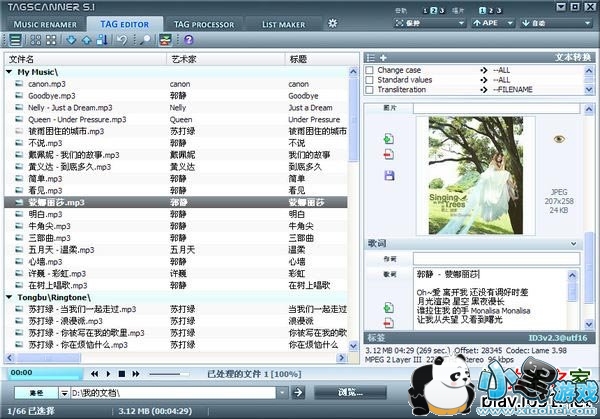Click arrow icon in Transliteration row
The height and width of the screenshot is (419, 600).
pyautogui.click(x=484, y=90)
